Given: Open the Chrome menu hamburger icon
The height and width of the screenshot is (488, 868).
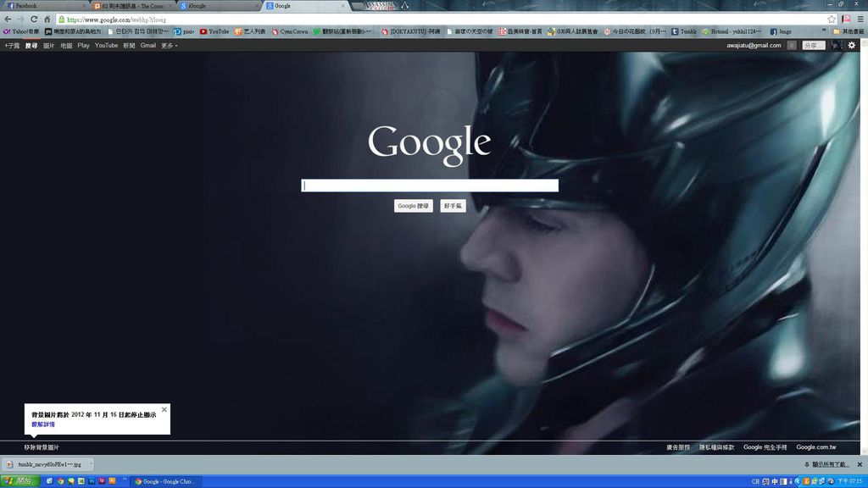Looking at the screenshot, I should click(860, 19).
